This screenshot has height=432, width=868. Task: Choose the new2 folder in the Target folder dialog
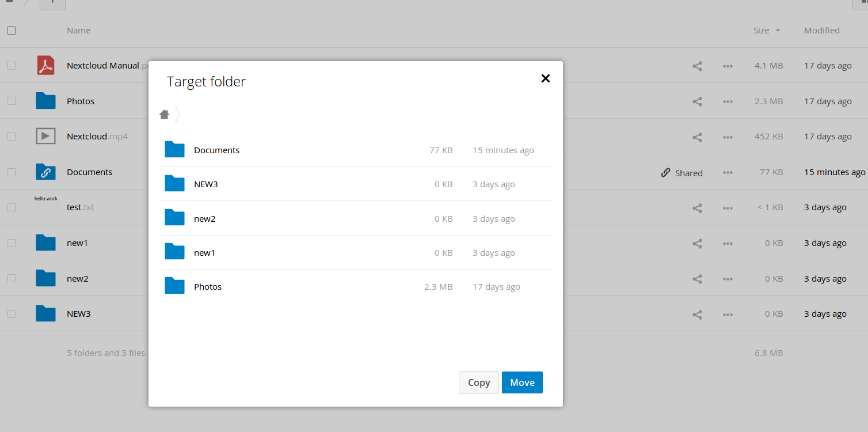point(355,218)
